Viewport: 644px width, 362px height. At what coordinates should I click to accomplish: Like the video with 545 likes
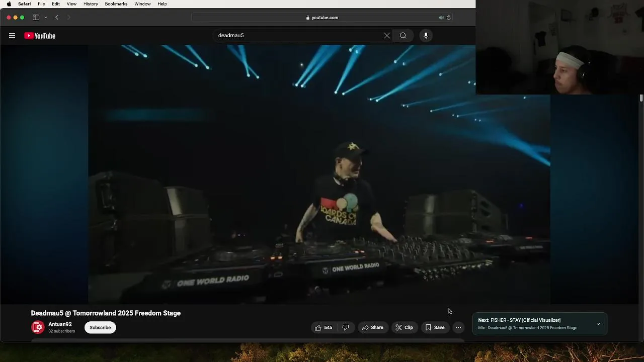pos(324,327)
